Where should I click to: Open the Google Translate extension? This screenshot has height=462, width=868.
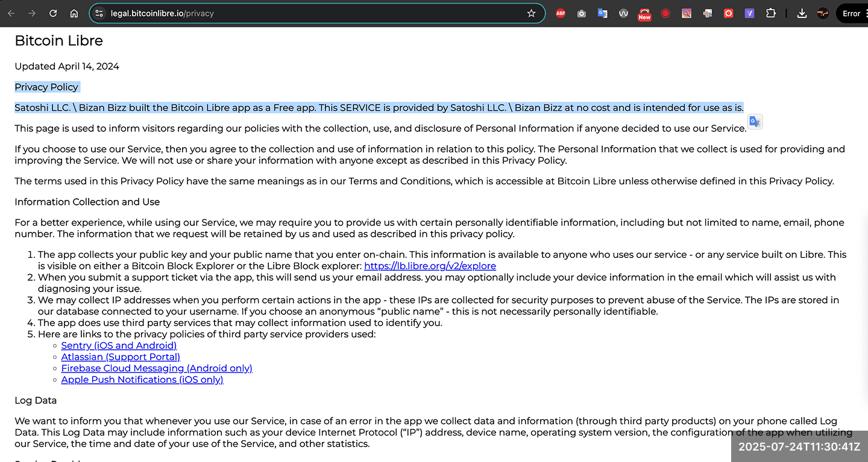click(602, 13)
